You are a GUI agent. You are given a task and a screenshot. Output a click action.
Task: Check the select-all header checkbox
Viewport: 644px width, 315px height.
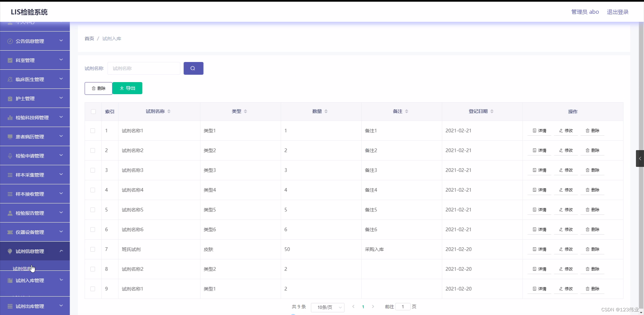click(x=93, y=112)
